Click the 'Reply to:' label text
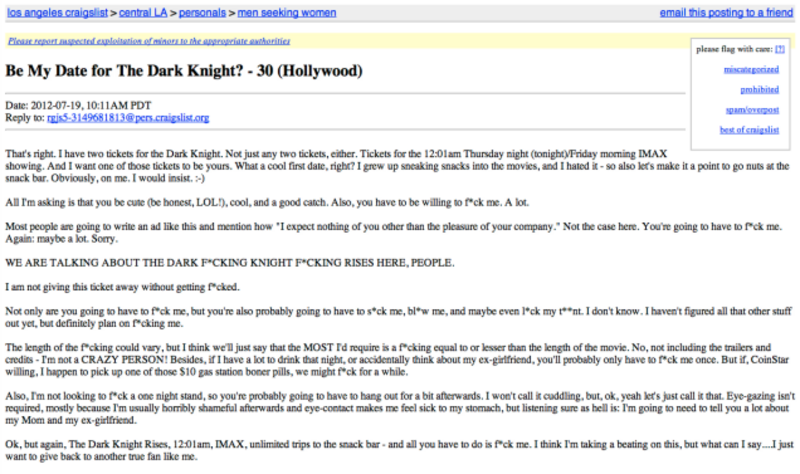800x474 pixels. tap(25, 118)
